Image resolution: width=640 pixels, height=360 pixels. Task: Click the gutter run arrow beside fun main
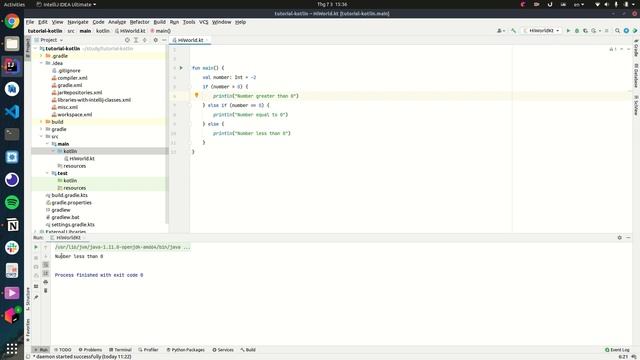181,68
